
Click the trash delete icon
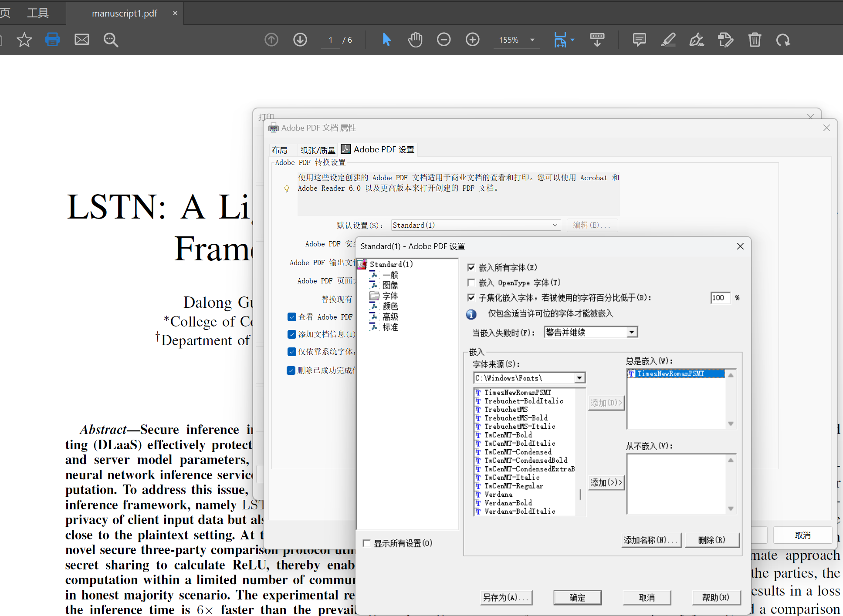(755, 40)
